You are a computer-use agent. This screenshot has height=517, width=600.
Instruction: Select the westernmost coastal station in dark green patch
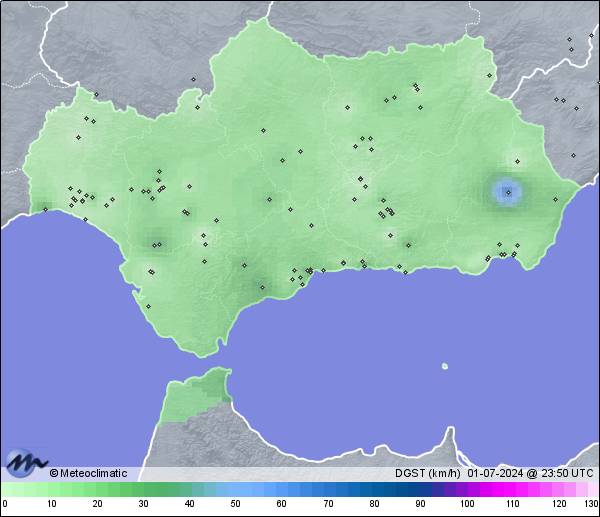46,209
